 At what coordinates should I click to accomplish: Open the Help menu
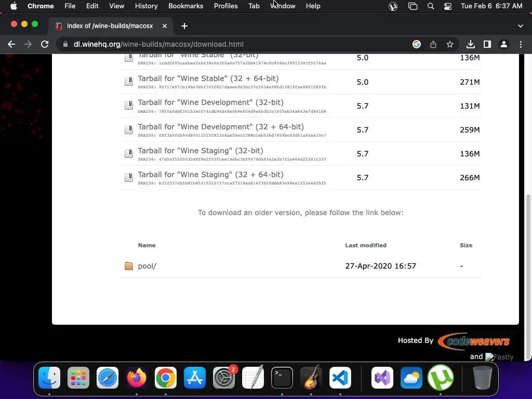pos(313,6)
